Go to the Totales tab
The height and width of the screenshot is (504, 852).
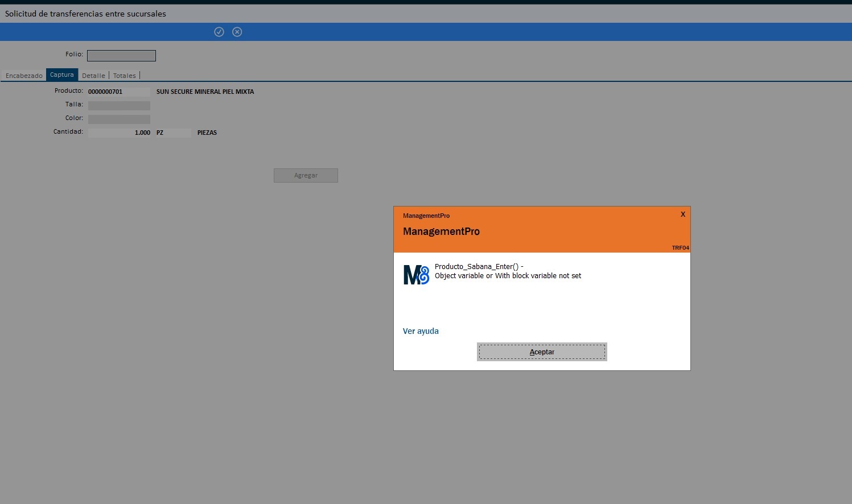pos(124,76)
